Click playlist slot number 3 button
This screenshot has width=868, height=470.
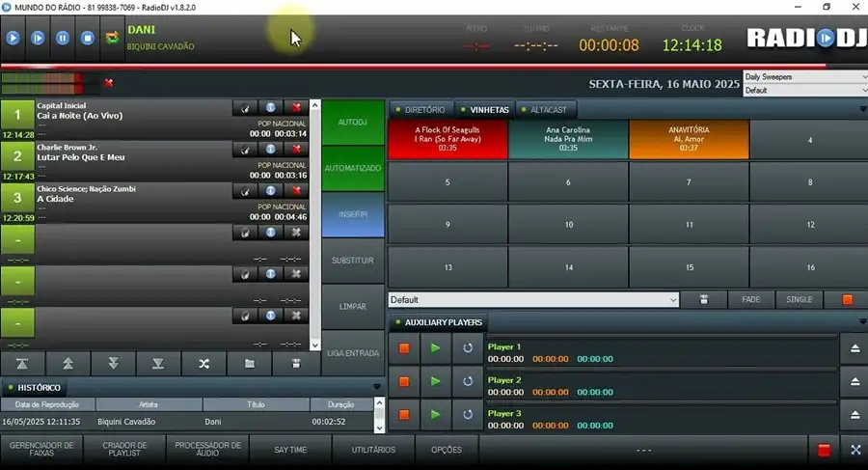click(17, 198)
